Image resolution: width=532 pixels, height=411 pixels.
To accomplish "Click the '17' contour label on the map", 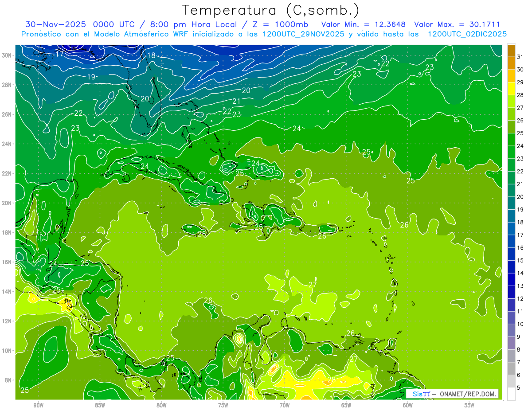I will pyautogui.click(x=60, y=54).
